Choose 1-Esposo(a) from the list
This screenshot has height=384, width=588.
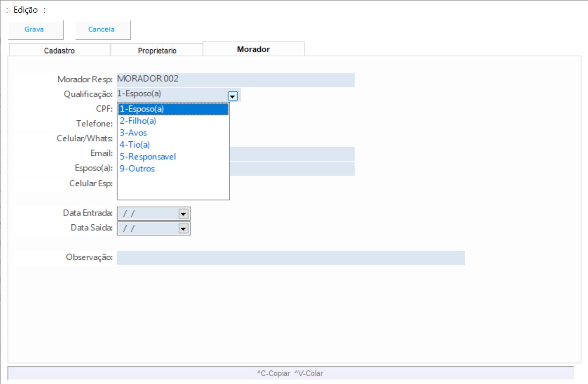click(173, 109)
